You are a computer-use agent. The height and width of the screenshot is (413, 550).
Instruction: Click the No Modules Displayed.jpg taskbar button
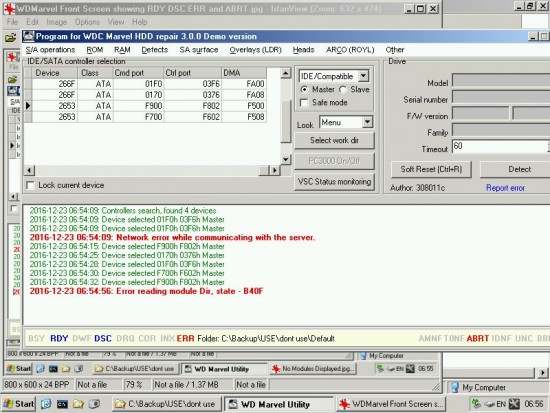[313, 369]
